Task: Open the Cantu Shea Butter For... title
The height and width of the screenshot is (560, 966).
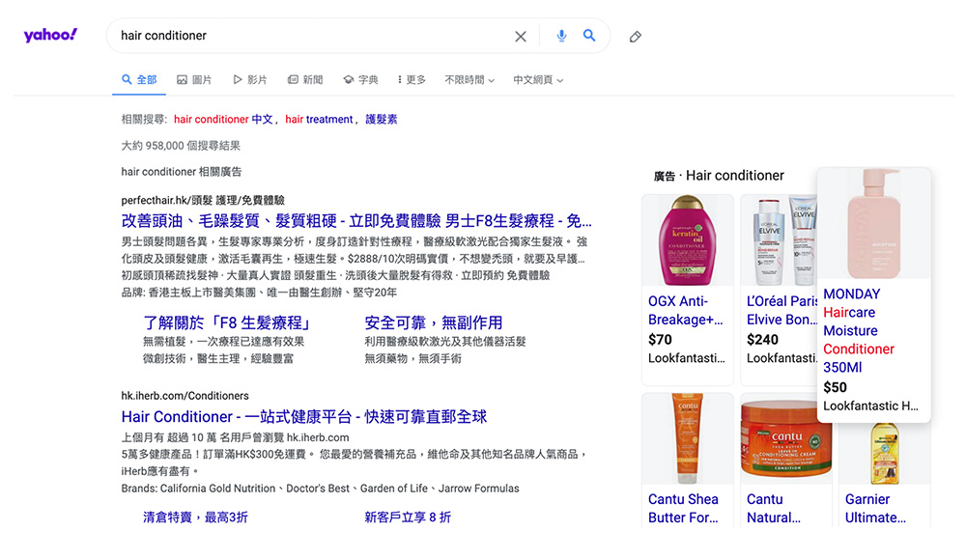Action: point(683,508)
